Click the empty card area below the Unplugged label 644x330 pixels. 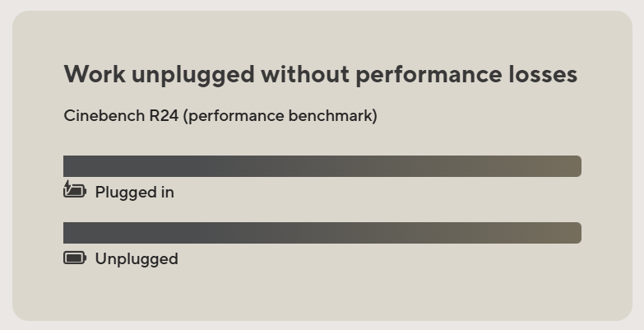click(x=322, y=295)
